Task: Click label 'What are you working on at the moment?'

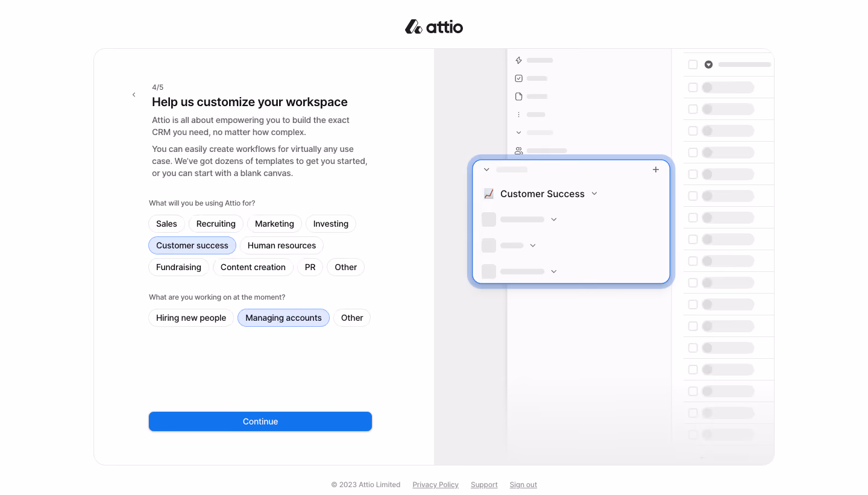Action: (x=217, y=297)
